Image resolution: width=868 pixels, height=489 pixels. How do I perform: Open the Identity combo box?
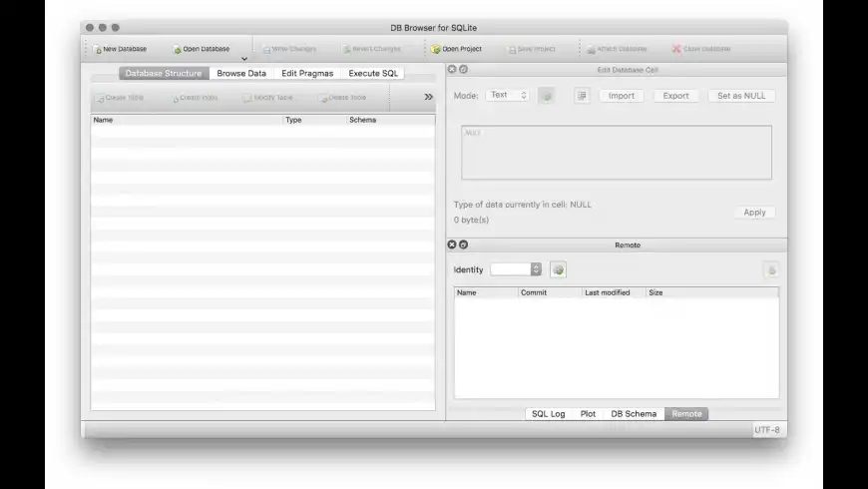click(x=516, y=269)
